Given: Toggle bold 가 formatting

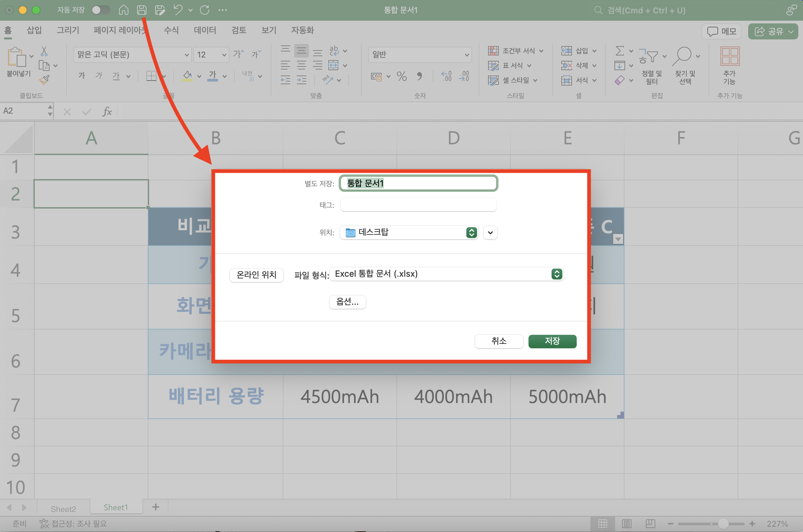Looking at the screenshot, I should 82,76.
